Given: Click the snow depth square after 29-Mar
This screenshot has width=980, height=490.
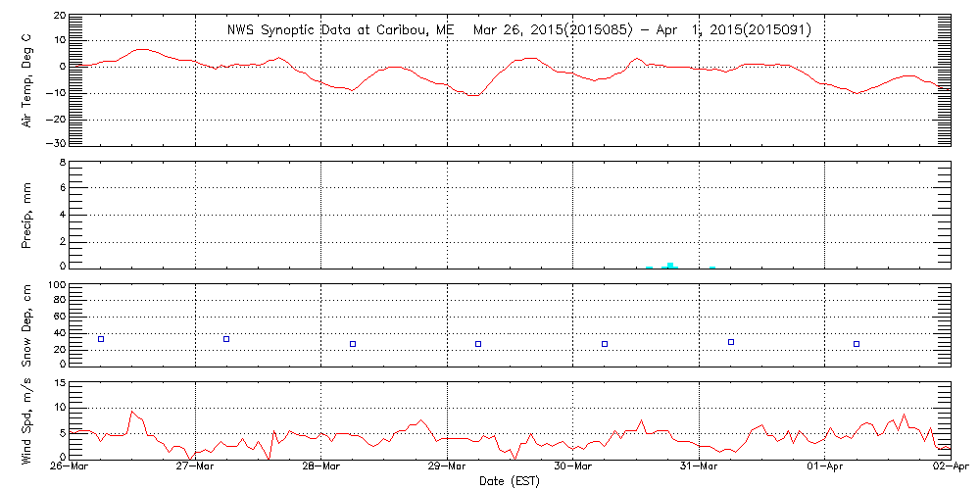Looking at the screenshot, I should pos(478,344).
